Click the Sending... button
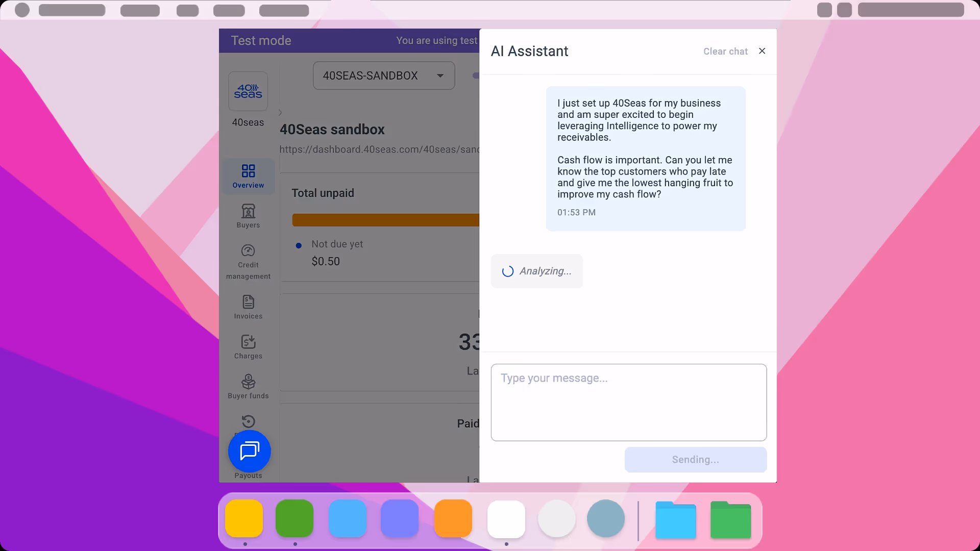Screen dimensions: 980x551 point(695,460)
